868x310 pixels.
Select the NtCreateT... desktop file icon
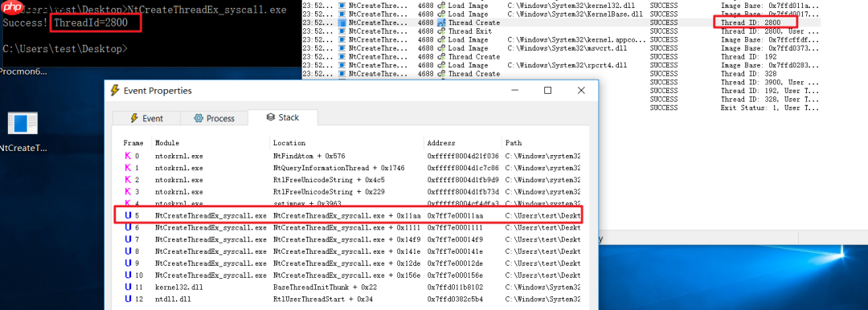coord(23,123)
